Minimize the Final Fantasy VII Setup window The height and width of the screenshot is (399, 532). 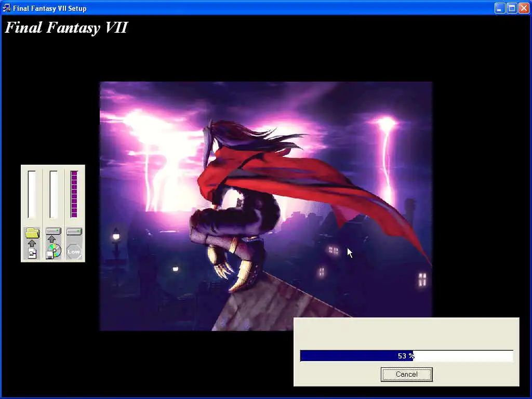pos(499,8)
